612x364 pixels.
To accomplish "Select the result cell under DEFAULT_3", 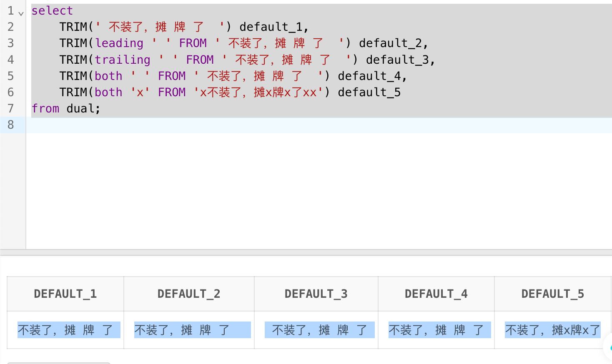I will point(316,330).
